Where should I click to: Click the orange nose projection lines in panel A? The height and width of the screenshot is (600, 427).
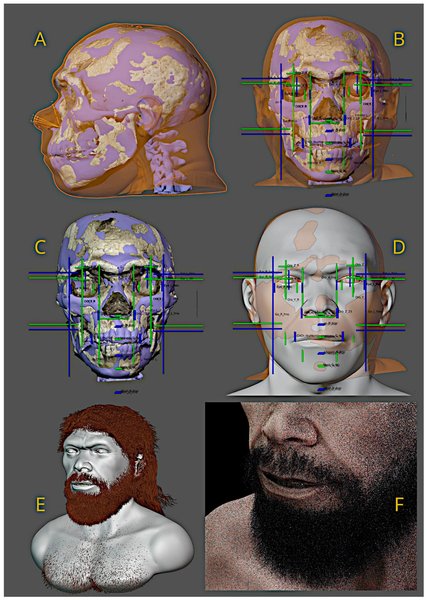click(x=43, y=122)
